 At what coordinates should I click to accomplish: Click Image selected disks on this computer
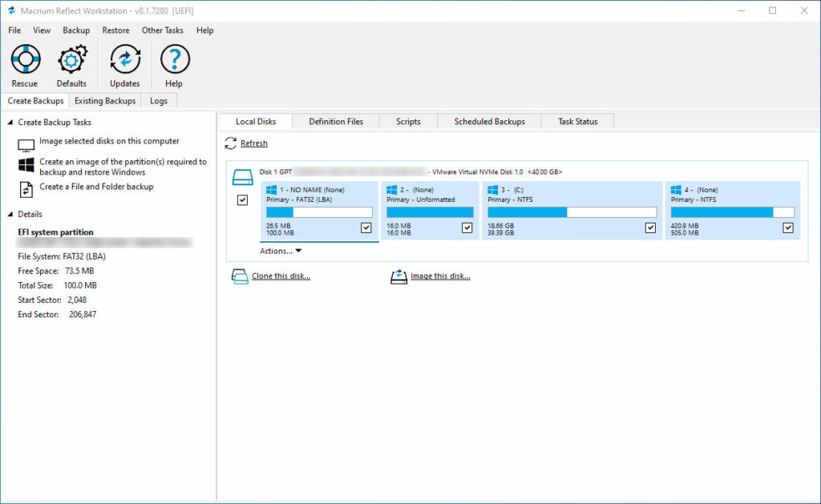109,141
